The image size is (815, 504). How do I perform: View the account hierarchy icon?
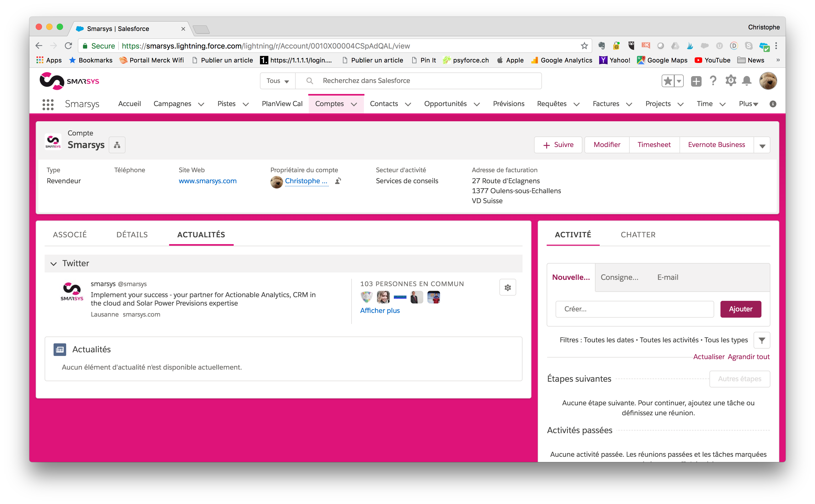click(x=117, y=145)
